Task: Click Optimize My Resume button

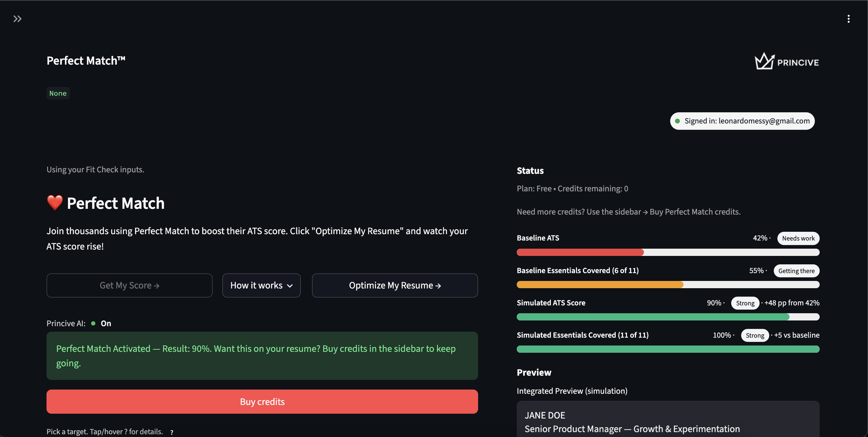Action: coord(395,285)
